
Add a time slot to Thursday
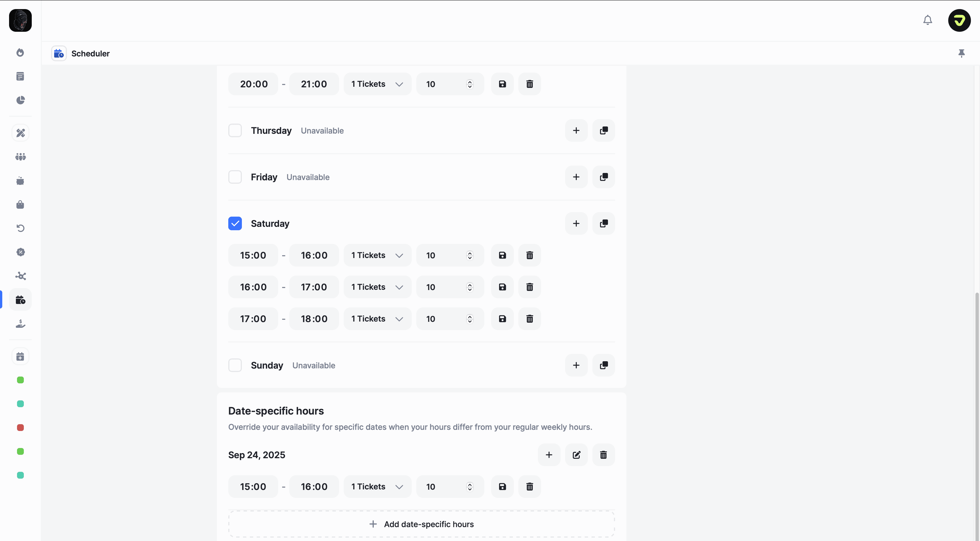(x=576, y=130)
